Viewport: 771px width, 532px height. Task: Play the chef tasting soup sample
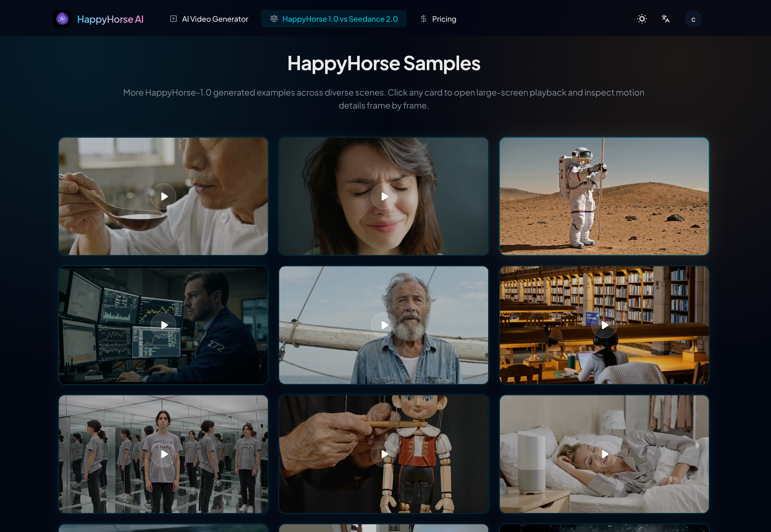point(163,196)
